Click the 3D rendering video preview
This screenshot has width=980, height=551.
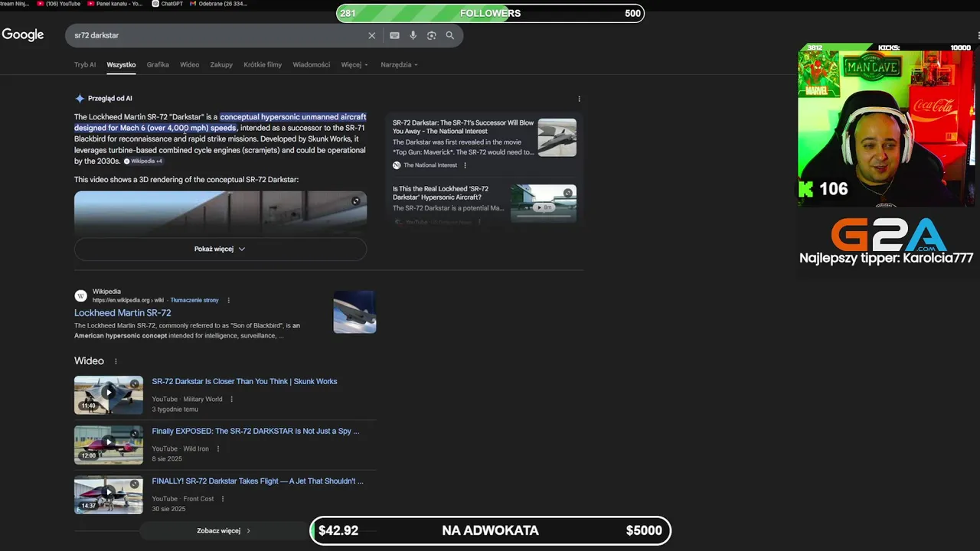[x=220, y=213]
